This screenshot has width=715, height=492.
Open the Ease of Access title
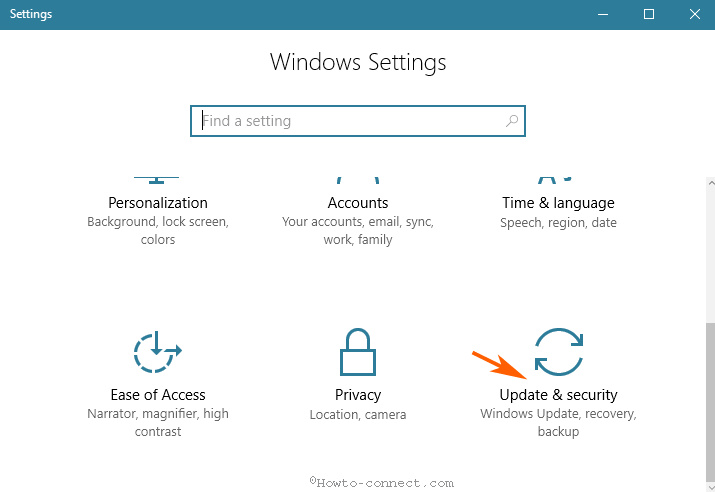coord(158,395)
